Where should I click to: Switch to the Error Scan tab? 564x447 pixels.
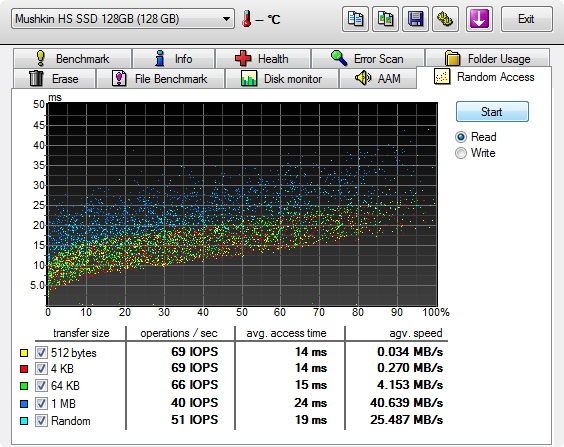(367, 58)
